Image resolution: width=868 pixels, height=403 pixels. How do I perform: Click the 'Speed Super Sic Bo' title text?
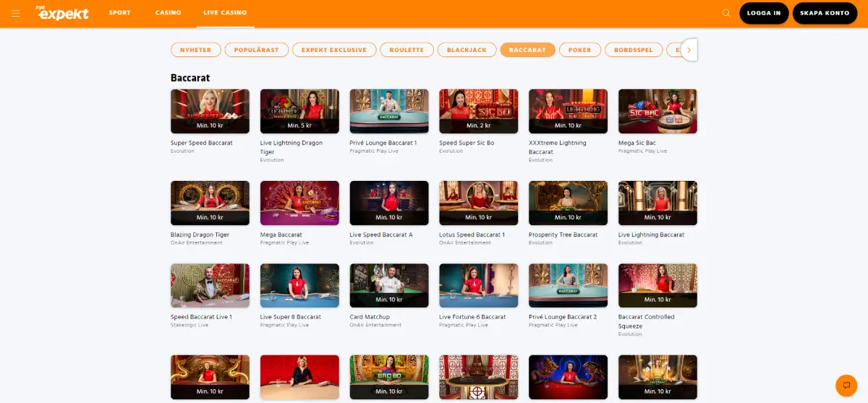[x=467, y=143]
